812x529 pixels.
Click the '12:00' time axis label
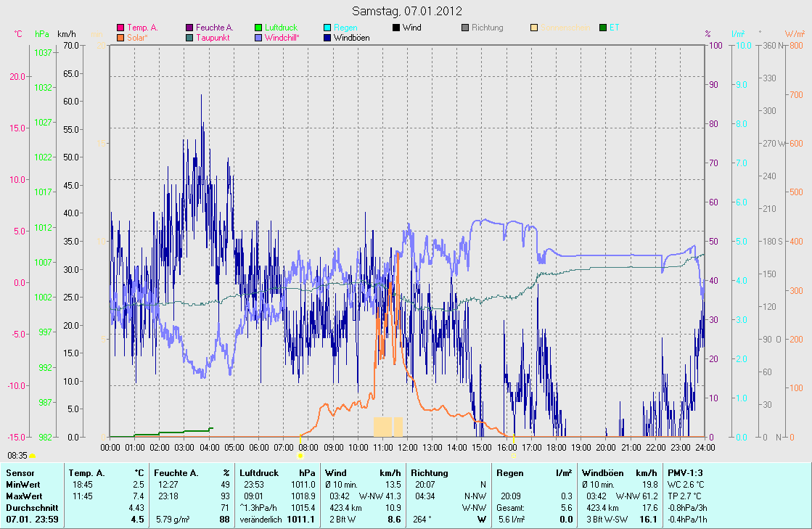[x=408, y=447]
